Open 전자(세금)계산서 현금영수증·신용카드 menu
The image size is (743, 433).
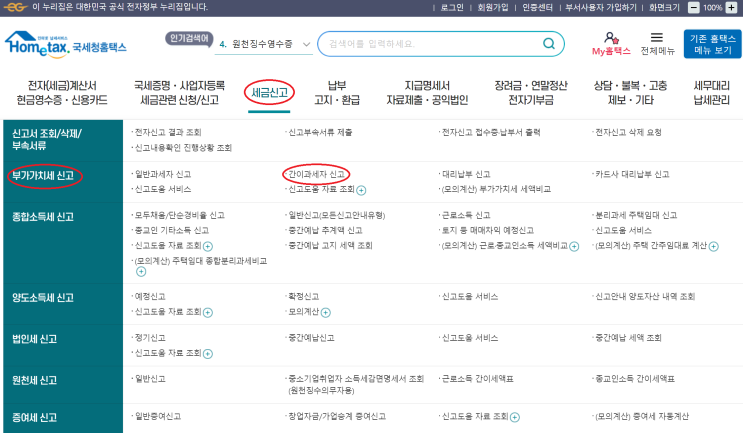pyautogui.click(x=62, y=93)
